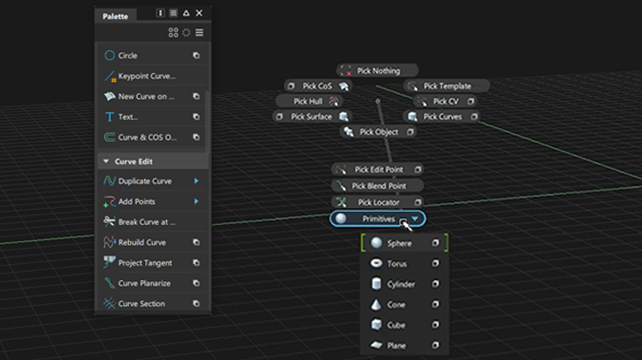Pick the Torus primitive icon

click(376, 263)
